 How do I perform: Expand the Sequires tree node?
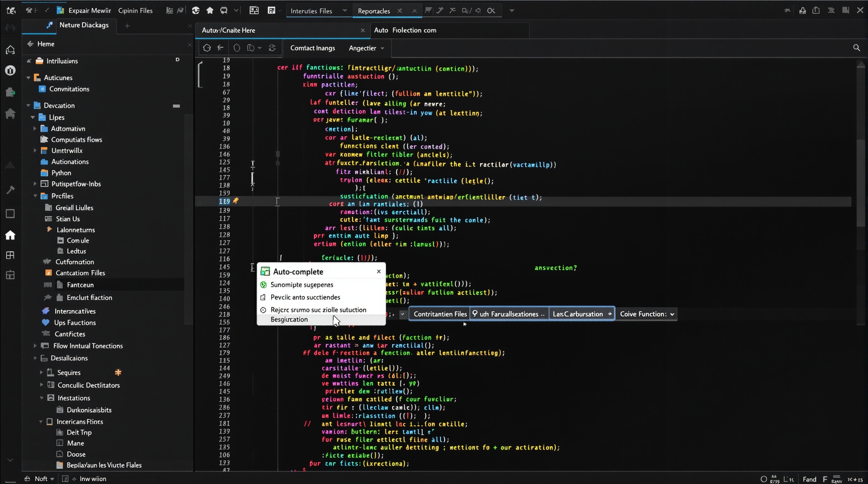point(41,372)
